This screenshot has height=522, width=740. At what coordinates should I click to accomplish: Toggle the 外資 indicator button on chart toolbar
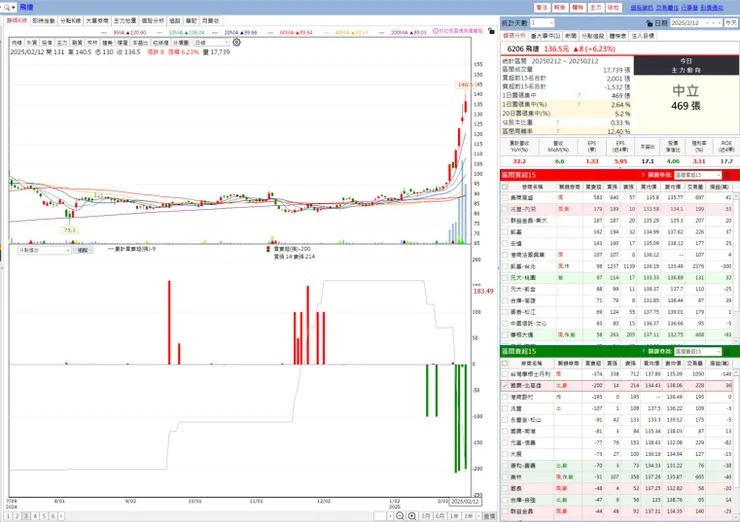click(x=32, y=42)
